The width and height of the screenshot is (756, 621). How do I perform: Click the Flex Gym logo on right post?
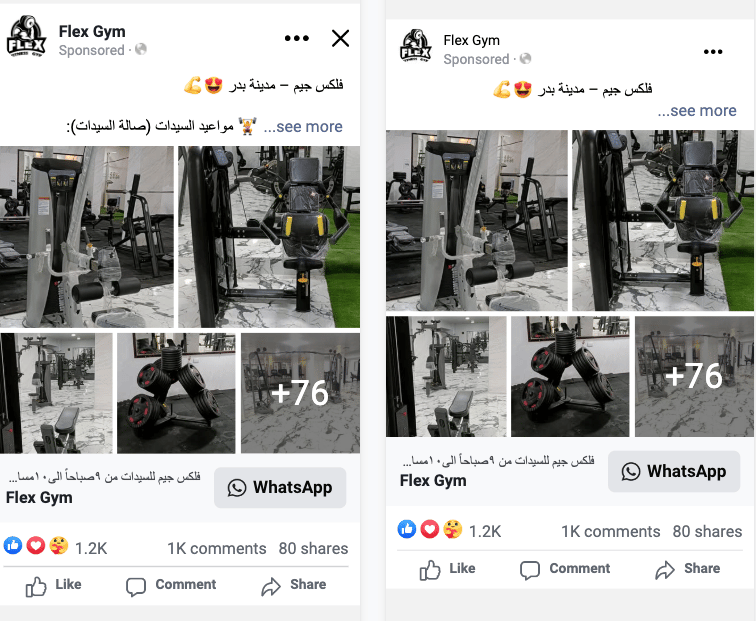click(x=416, y=45)
